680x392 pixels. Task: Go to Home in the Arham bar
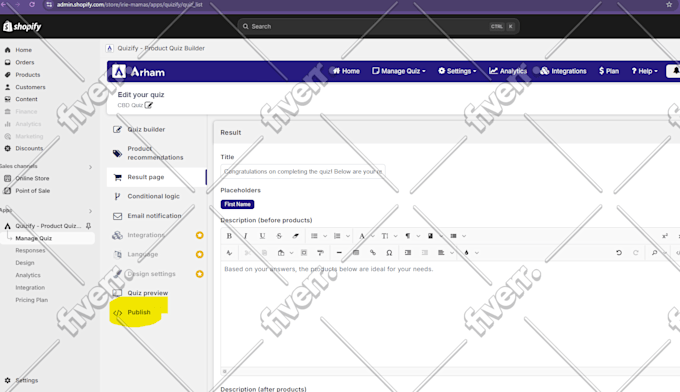pyautogui.click(x=346, y=71)
